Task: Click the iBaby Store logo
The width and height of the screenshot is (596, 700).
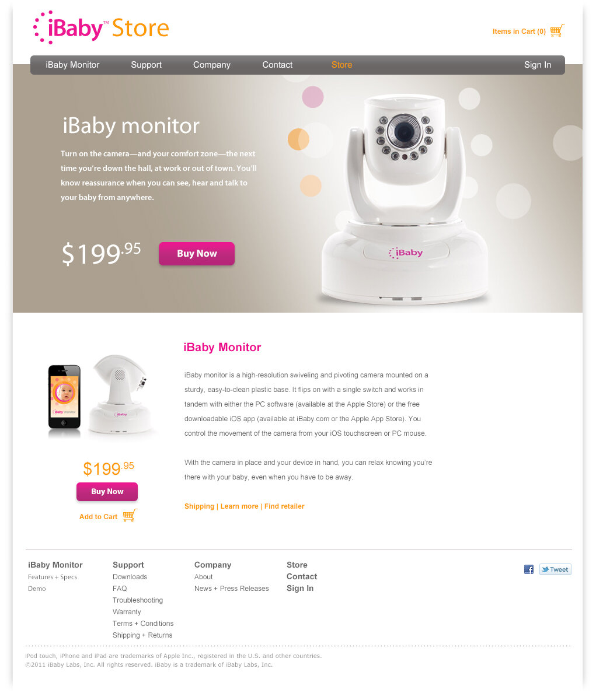Action: pyautogui.click(x=101, y=27)
